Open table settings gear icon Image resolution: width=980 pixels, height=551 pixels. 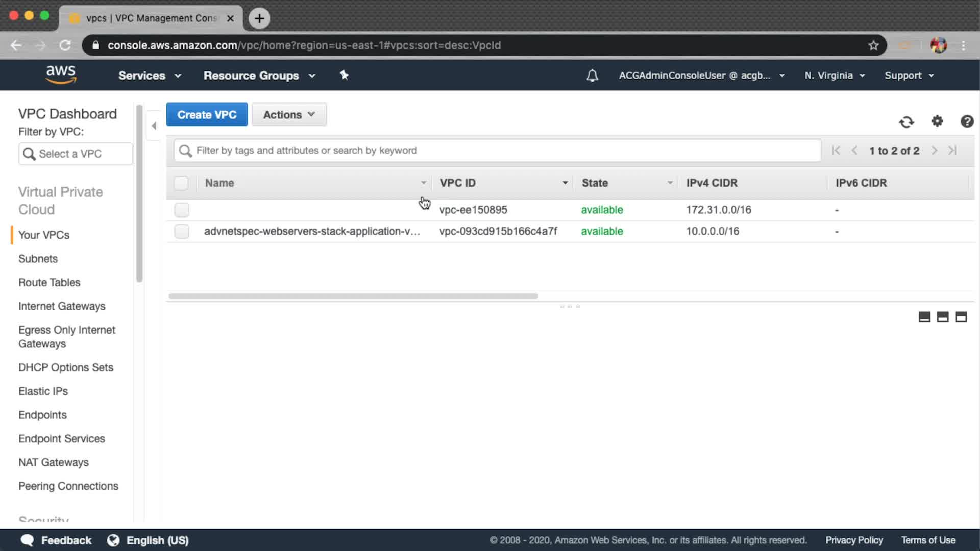tap(937, 121)
